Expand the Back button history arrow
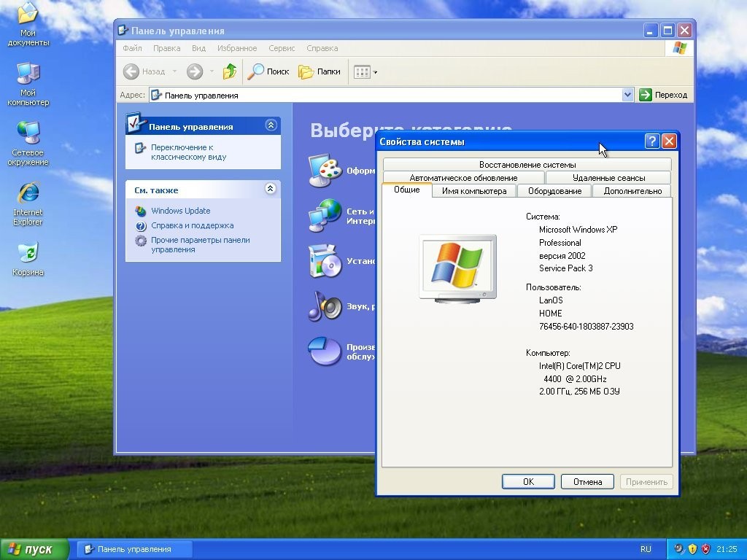Screen dimensions: 747x560 point(174,72)
